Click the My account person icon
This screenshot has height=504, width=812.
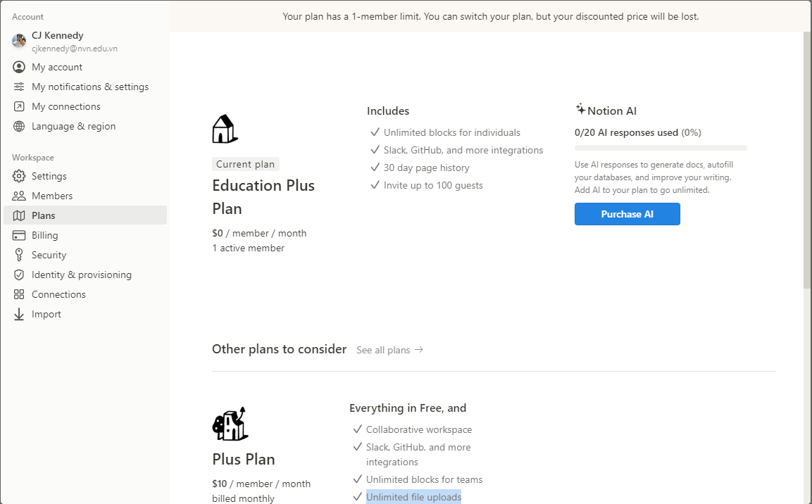click(18, 68)
